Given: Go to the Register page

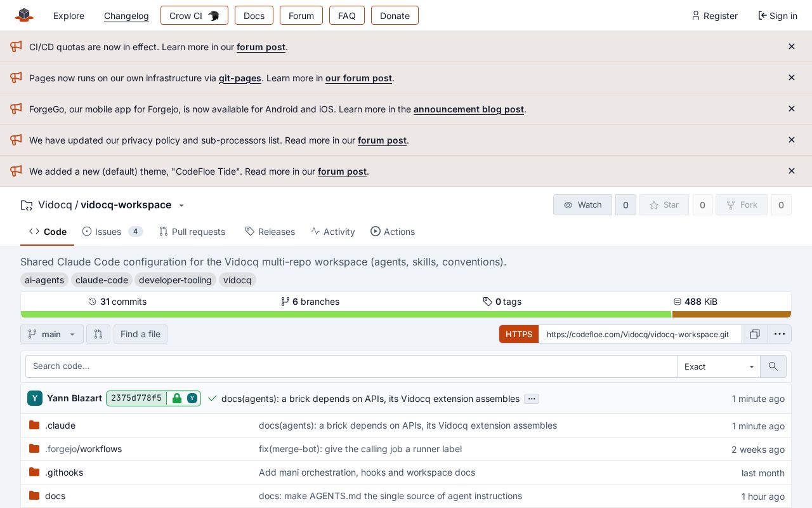Looking at the screenshot, I should 715,16.
